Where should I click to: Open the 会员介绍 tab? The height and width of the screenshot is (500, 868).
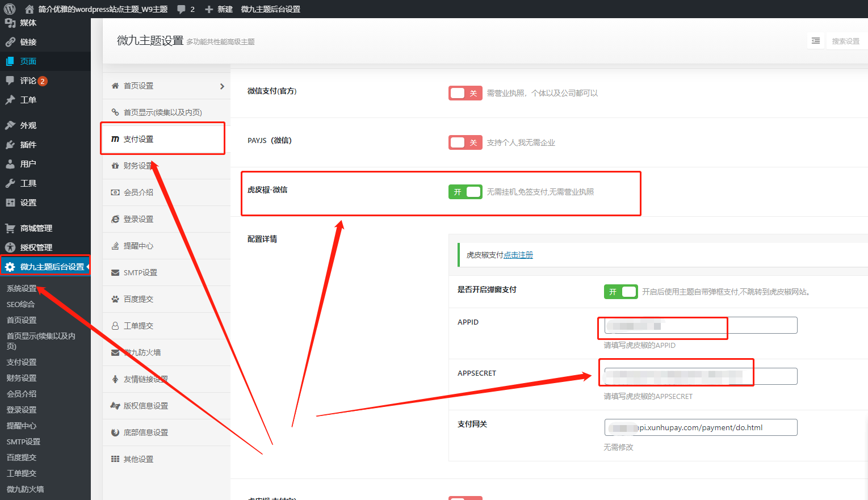166,192
